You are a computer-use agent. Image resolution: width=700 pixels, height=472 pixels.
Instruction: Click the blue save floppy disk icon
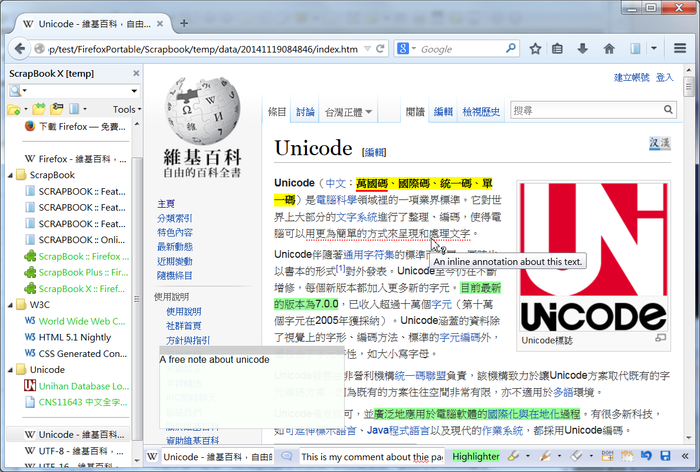(x=665, y=456)
